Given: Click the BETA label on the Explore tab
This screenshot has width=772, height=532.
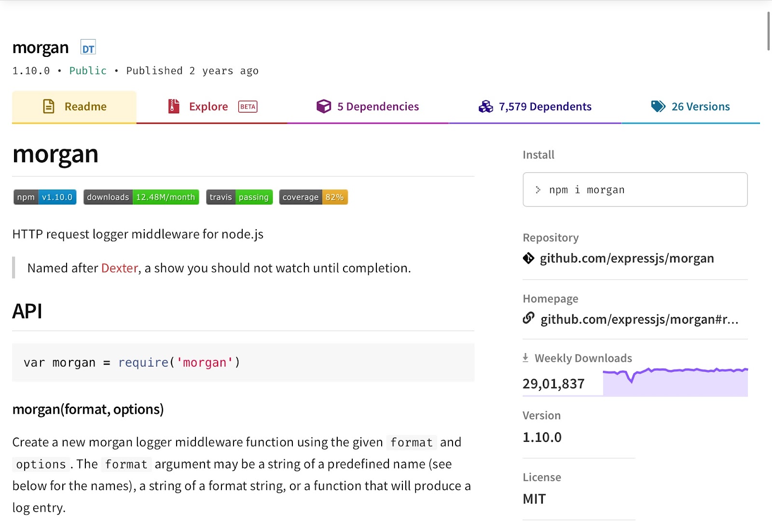Looking at the screenshot, I should [x=248, y=107].
